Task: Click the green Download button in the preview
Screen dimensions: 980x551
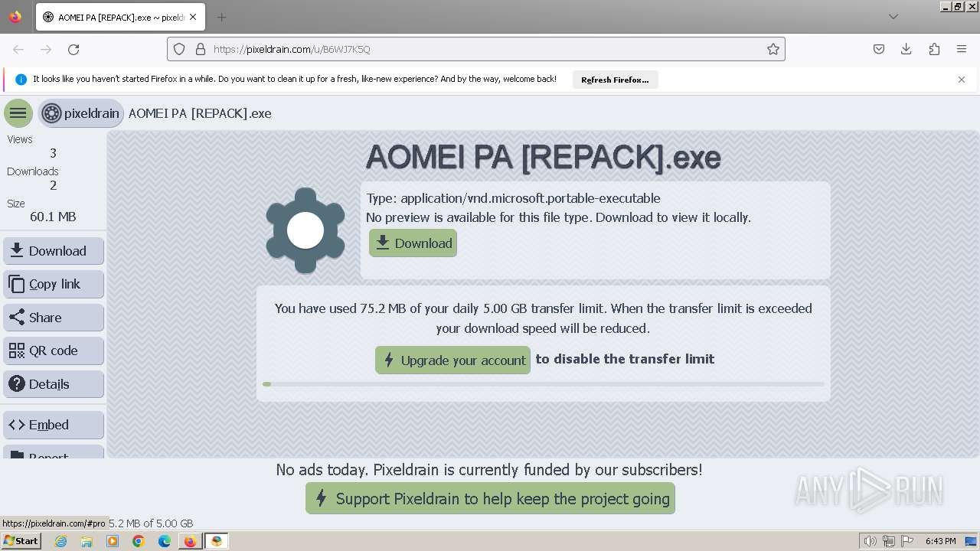Action: point(413,243)
